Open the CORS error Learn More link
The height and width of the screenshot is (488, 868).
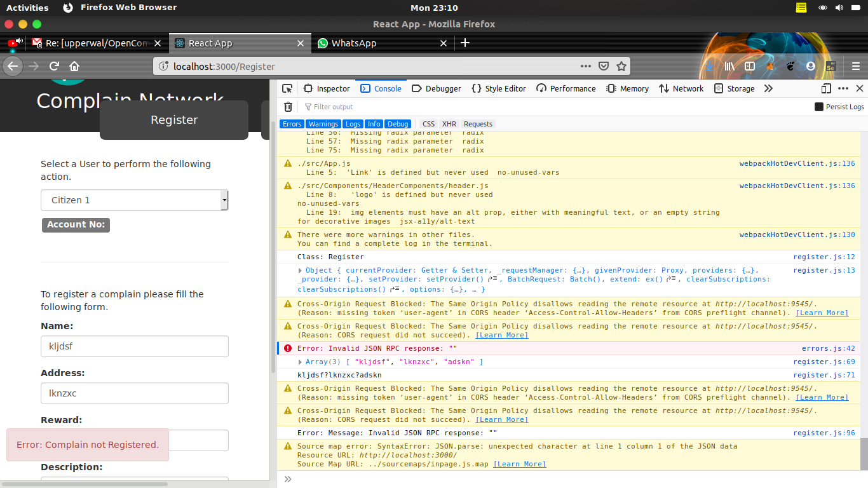[x=822, y=312]
